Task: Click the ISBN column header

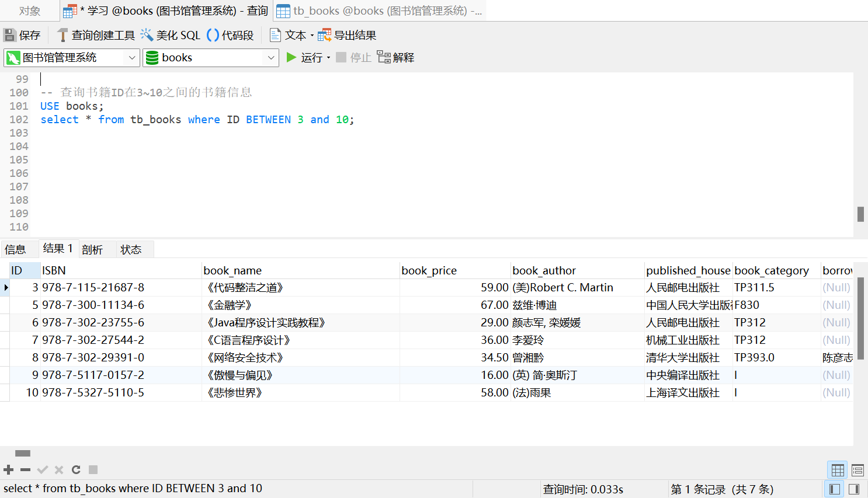Action: click(121, 270)
